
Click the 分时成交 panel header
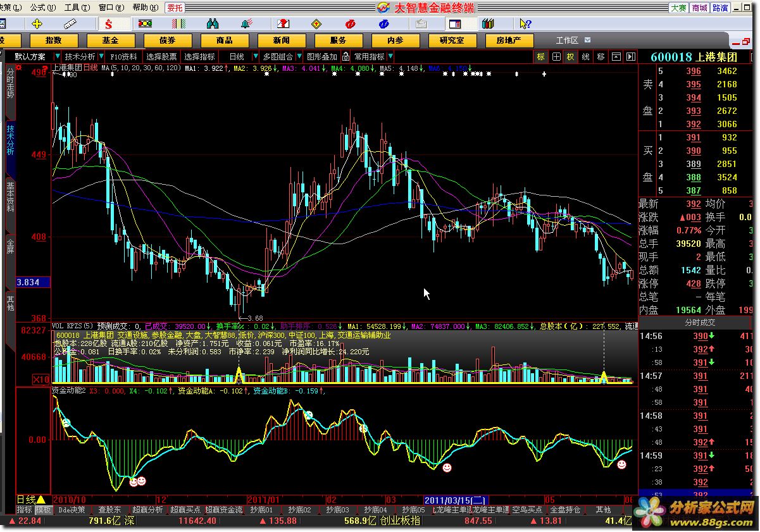pyautogui.click(x=701, y=323)
